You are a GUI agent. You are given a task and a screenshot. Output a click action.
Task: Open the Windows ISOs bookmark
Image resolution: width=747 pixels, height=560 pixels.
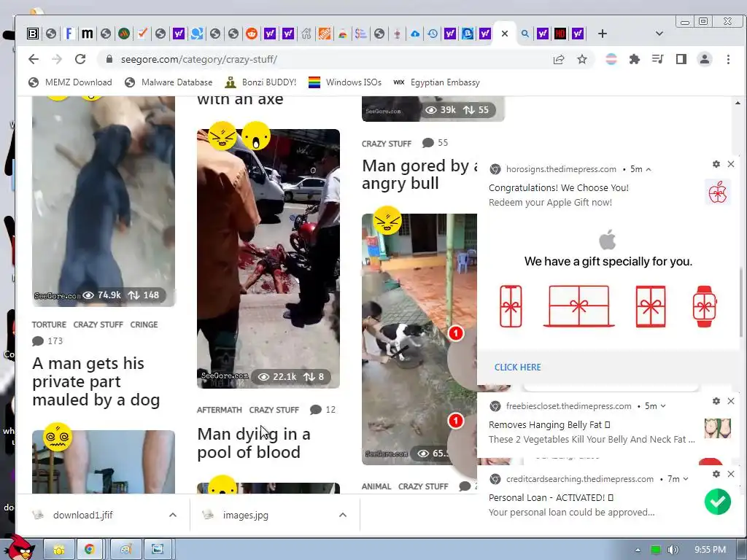pyautogui.click(x=345, y=82)
